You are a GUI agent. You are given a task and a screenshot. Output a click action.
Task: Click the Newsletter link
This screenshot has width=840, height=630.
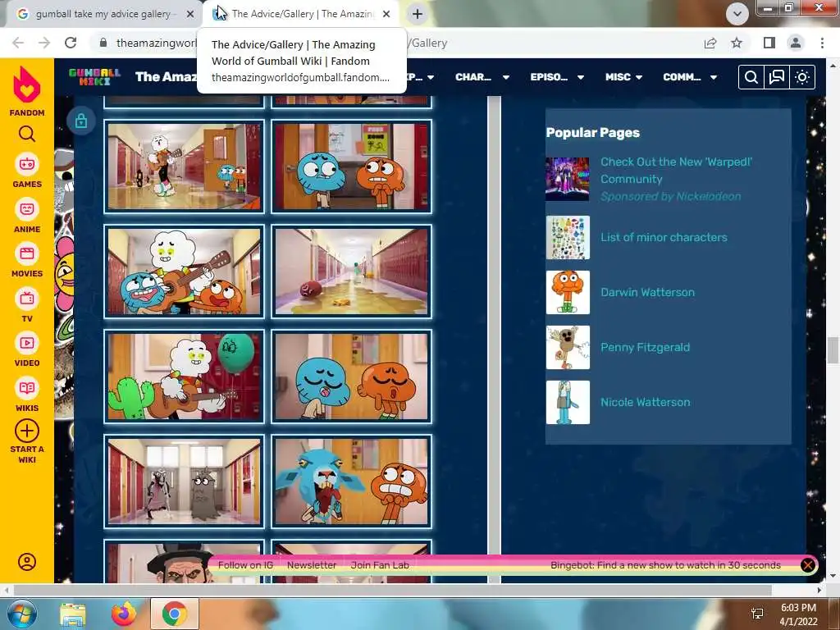[x=312, y=564]
